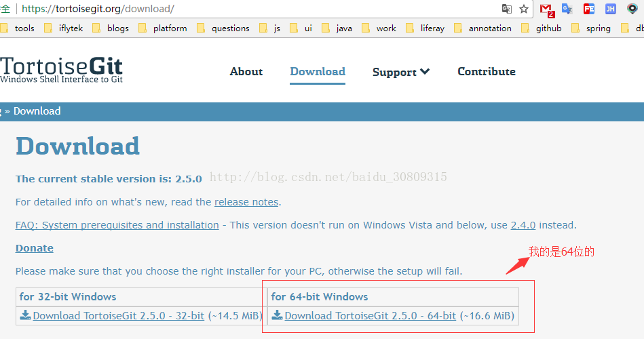Screen dimensions: 644x339
Task: Open the Gmail extension with 2 unread
Action: pyautogui.click(x=546, y=9)
